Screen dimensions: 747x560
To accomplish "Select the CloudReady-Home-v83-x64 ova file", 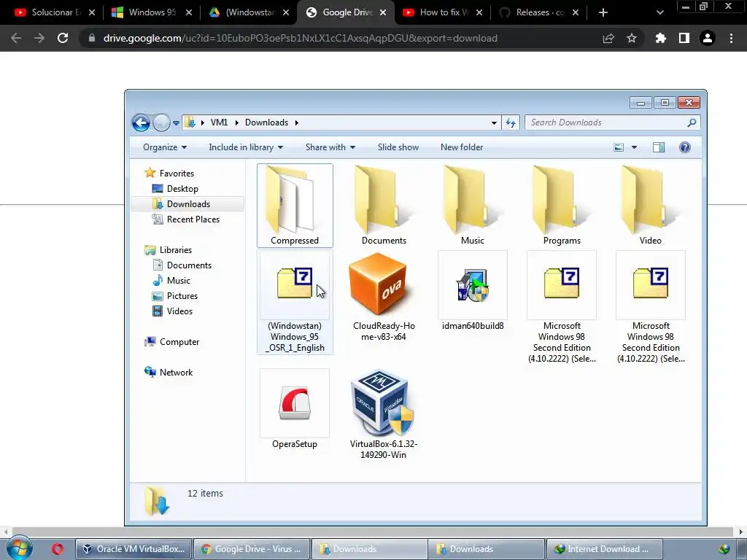I will tap(384, 297).
